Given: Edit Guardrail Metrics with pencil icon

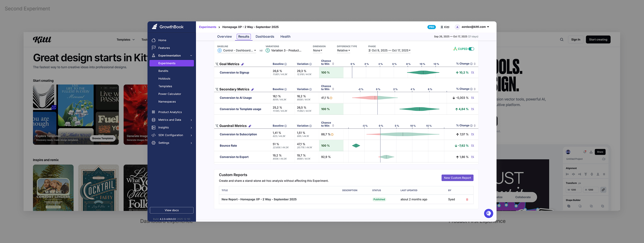Looking at the screenshot, I should 250,126.
